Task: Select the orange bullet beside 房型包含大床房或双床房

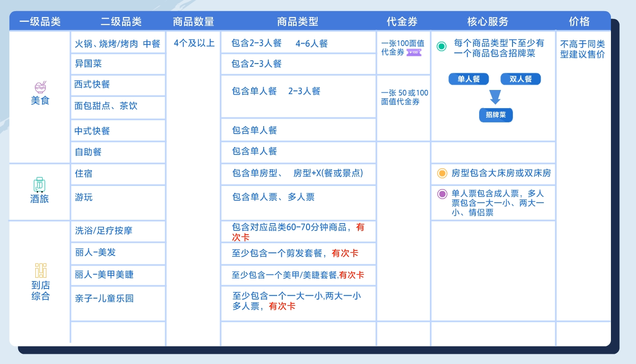Action: click(442, 173)
